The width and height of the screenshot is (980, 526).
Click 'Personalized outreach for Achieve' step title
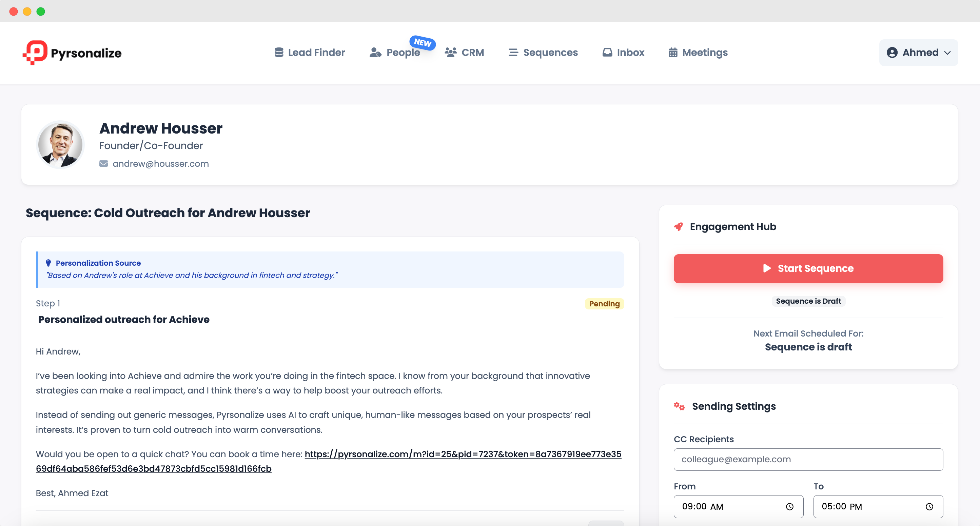(x=124, y=320)
